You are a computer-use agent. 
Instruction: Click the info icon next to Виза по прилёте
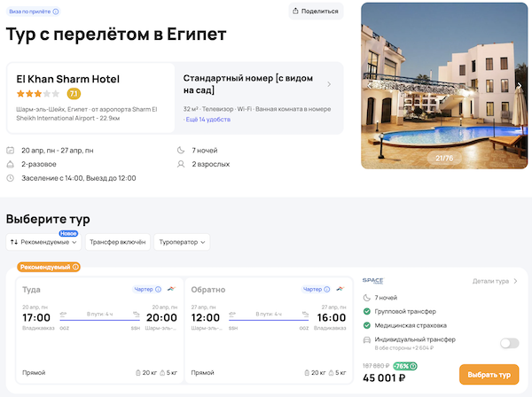point(56,12)
